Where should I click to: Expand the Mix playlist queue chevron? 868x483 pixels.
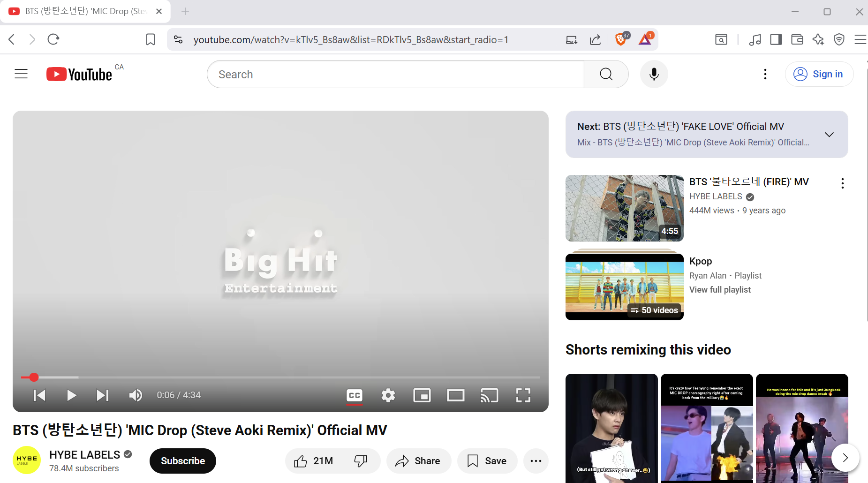pos(829,135)
